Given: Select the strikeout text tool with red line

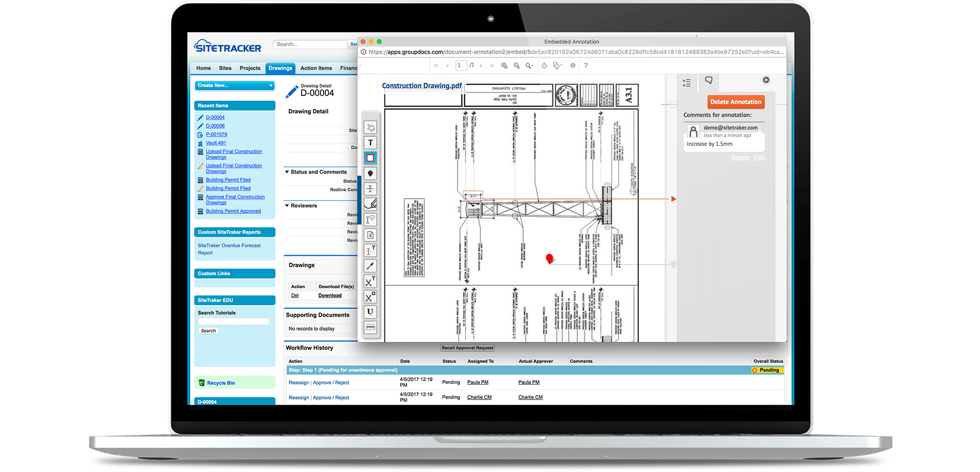Looking at the screenshot, I should [x=371, y=189].
